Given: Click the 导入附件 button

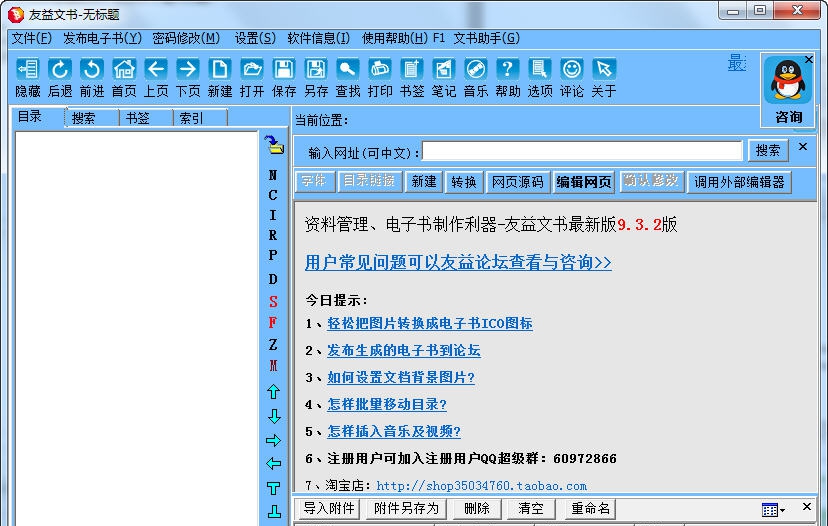Looking at the screenshot, I should [x=328, y=508].
